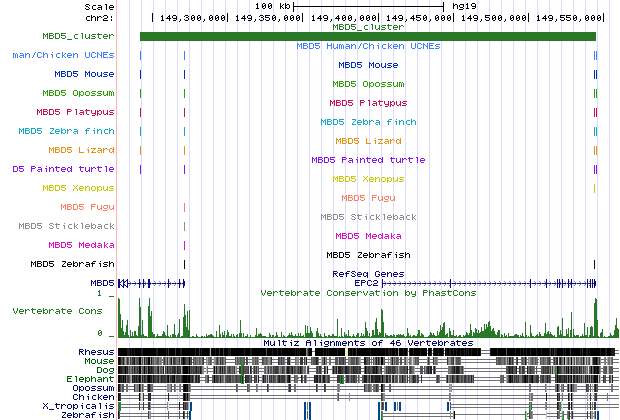Open the centered RefSeq Genes track title
Viewport: 620px width, 420px height.
tap(368, 273)
